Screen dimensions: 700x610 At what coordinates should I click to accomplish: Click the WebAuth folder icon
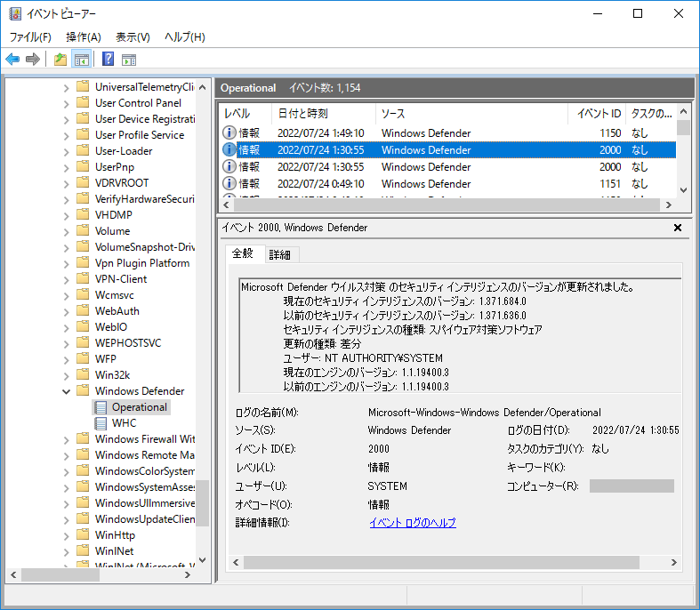click(83, 310)
